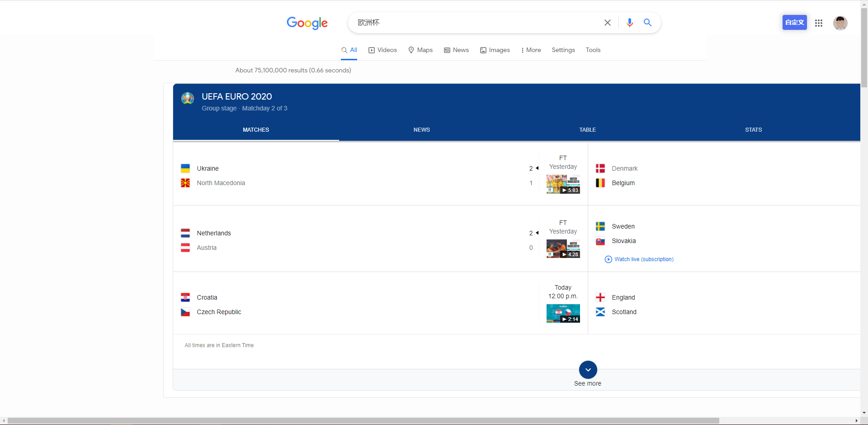Click the search magnifier icon

(x=647, y=23)
